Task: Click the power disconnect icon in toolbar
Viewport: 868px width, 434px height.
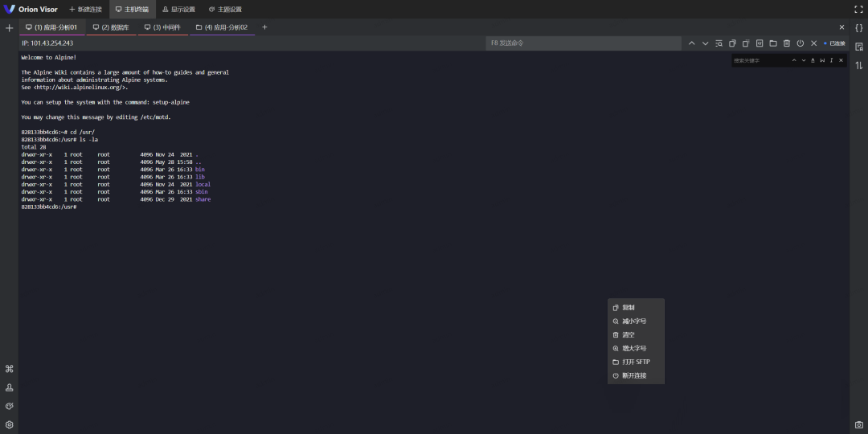Action: (x=800, y=43)
